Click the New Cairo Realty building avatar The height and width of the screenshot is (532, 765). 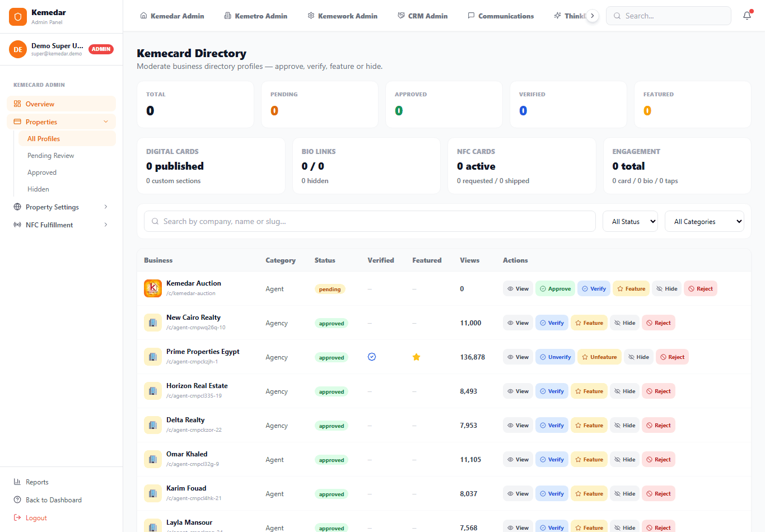(x=153, y=323)
